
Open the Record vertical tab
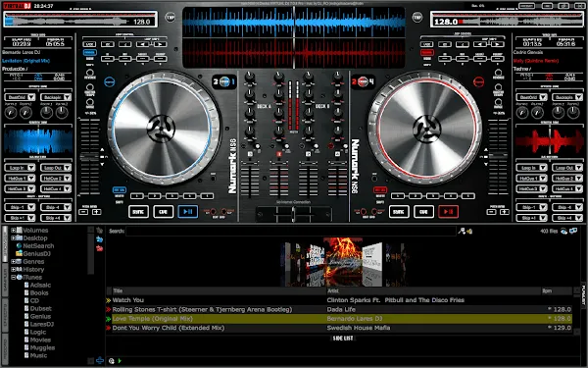[x=5, y=349]
